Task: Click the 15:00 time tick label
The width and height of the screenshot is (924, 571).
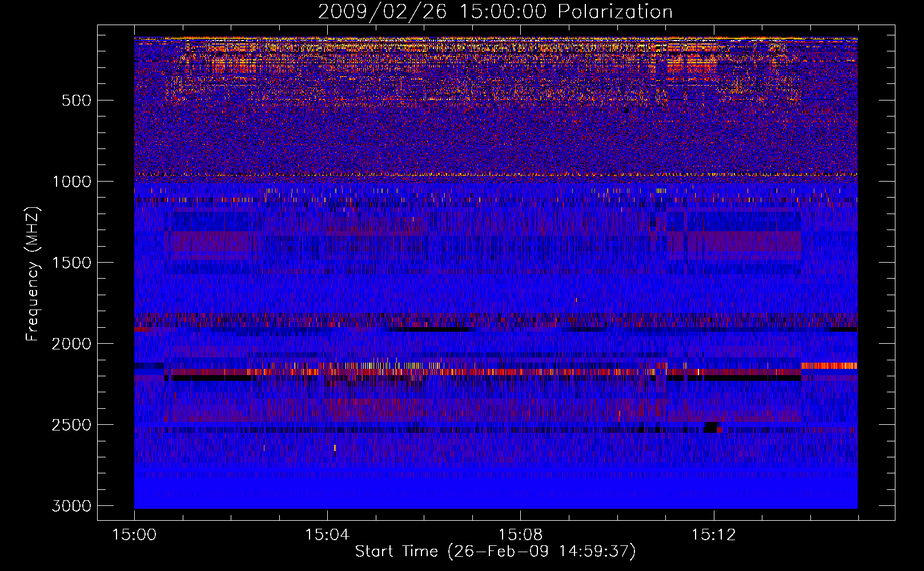Action: click(x=134, y=535)
